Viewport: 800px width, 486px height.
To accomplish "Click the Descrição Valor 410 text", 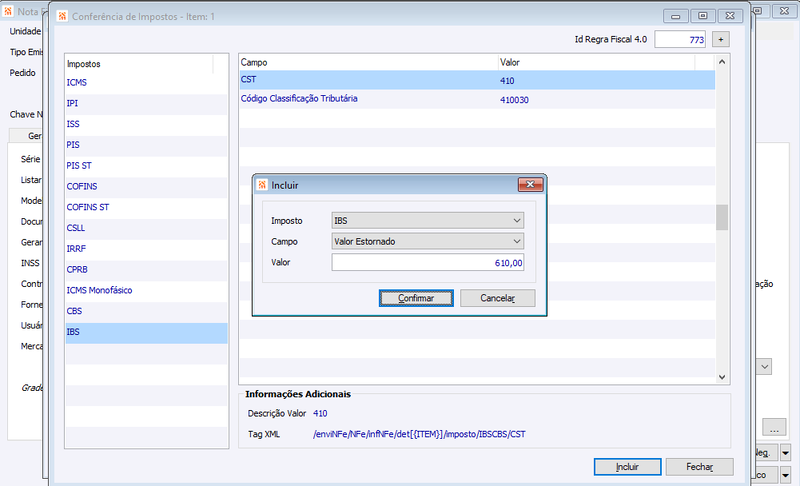I will pos(320,414).
